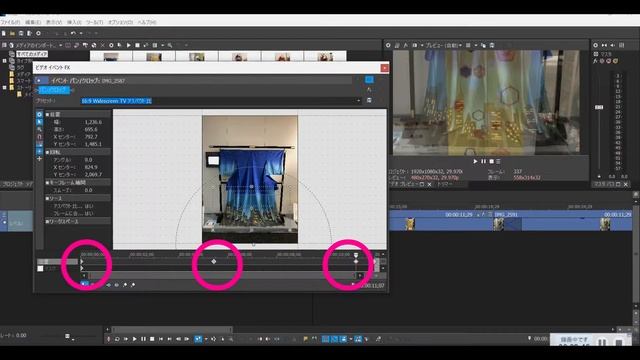
Task: Expand the ワークスペース workspace section
Action: pyautogui.click(x=47, y=221)
